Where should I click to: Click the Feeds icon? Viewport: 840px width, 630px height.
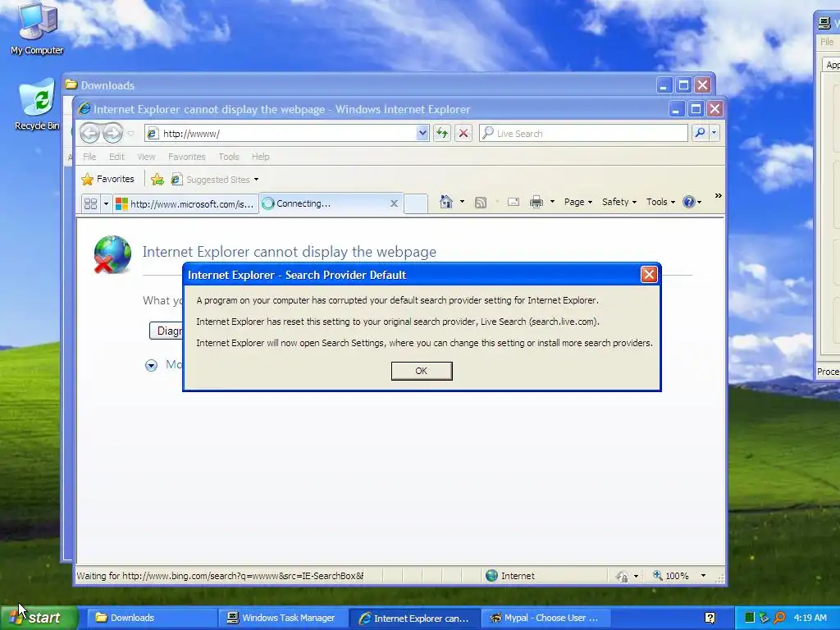(481, 202)
